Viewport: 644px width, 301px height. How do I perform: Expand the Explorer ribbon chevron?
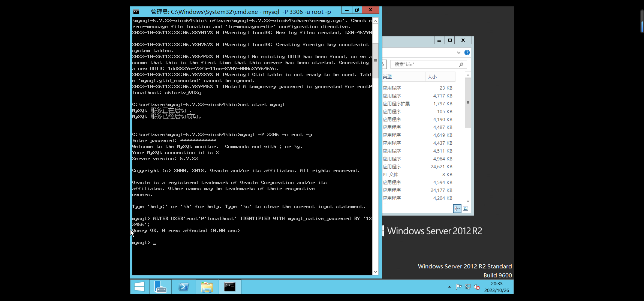tap(459, 52)
